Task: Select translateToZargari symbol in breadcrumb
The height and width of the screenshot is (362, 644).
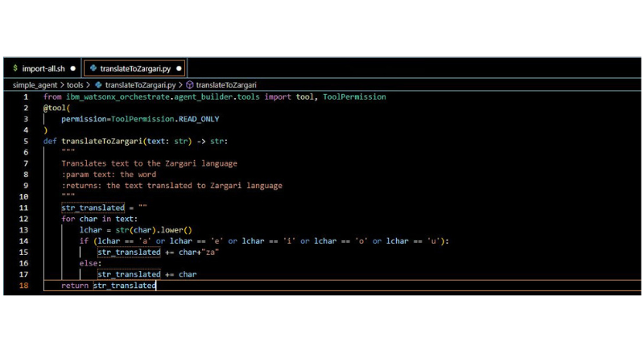Action: [226, 84]
